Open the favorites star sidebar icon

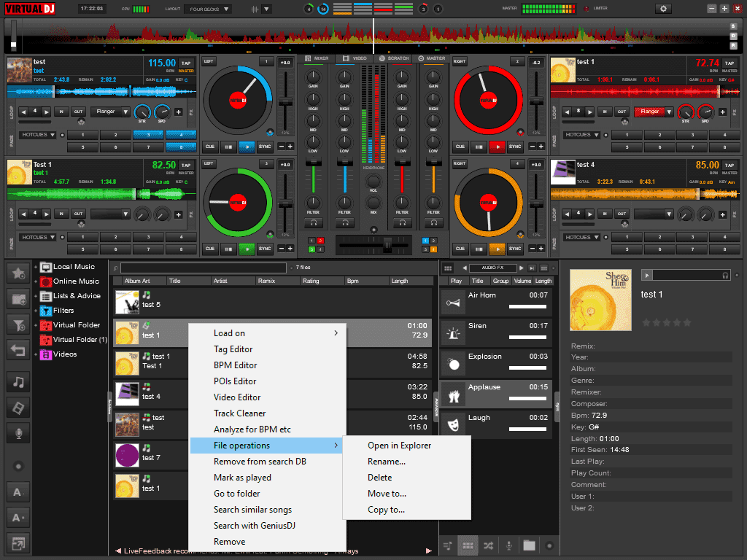tap(18, 273)
